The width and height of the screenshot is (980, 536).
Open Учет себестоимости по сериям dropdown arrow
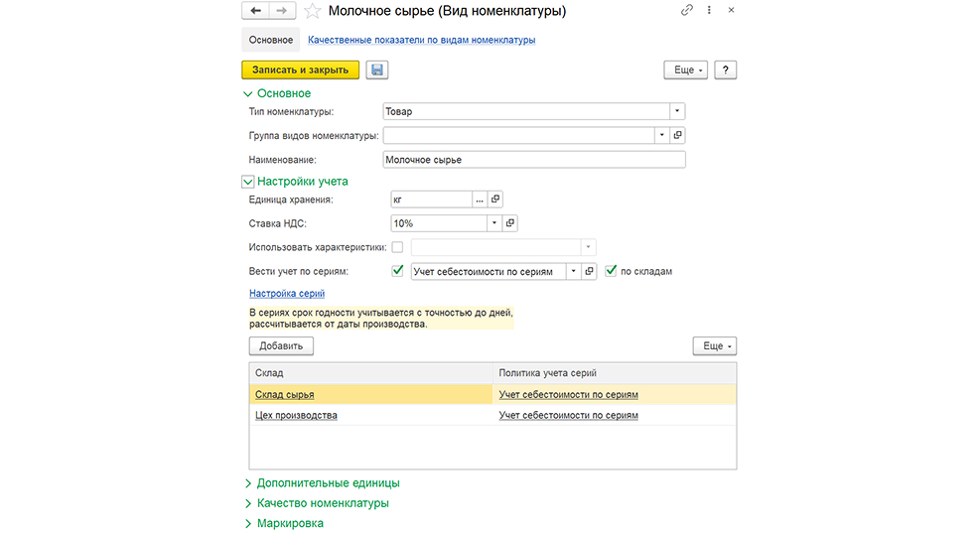coord(573,271)
